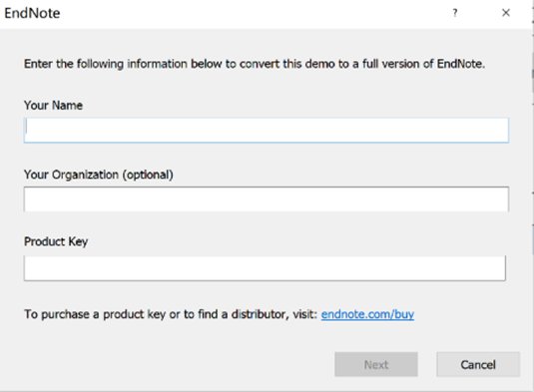Click the 'Product Key' label
Screen dimensions: 534x392
tap(56, 241)
